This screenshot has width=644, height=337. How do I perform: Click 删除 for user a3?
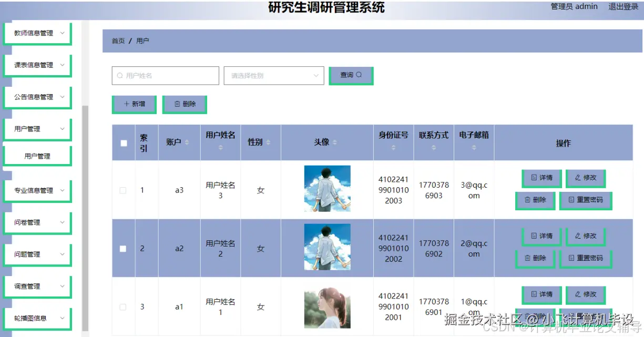(x=535, y=200)
